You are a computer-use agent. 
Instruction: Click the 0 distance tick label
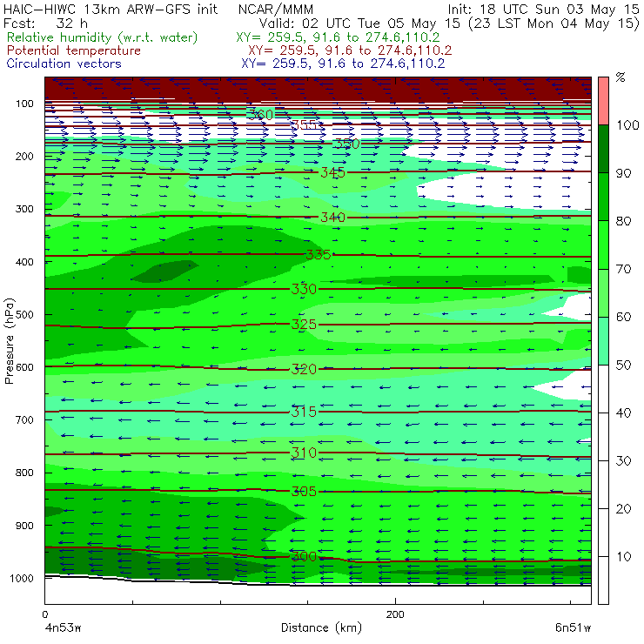45,614
